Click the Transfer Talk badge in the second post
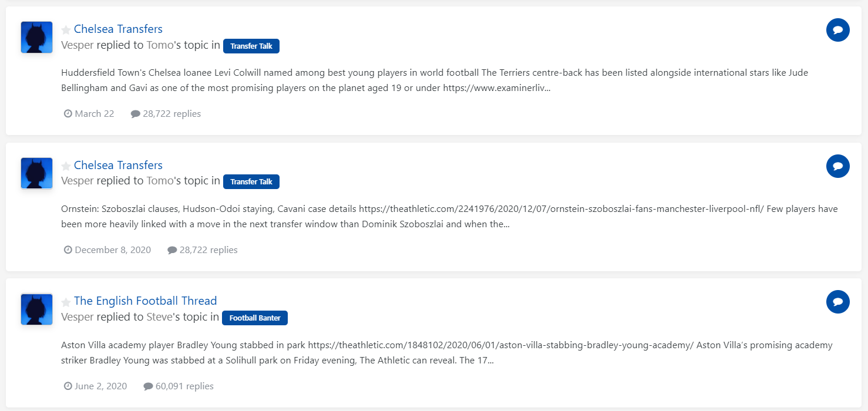This screenshot has width=868, height=411. [251, 182]
